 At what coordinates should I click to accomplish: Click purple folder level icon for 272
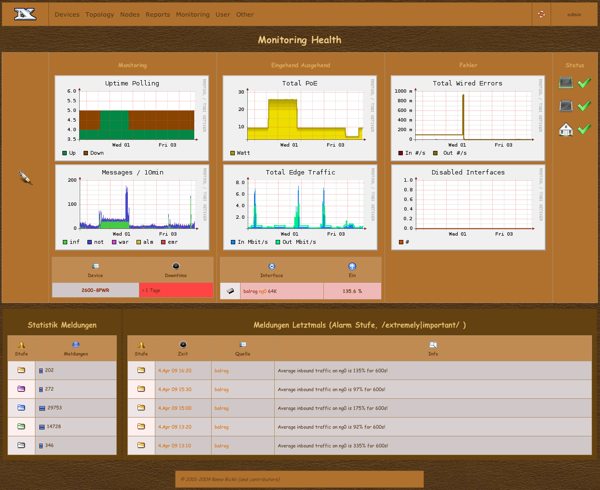point(21,389)
